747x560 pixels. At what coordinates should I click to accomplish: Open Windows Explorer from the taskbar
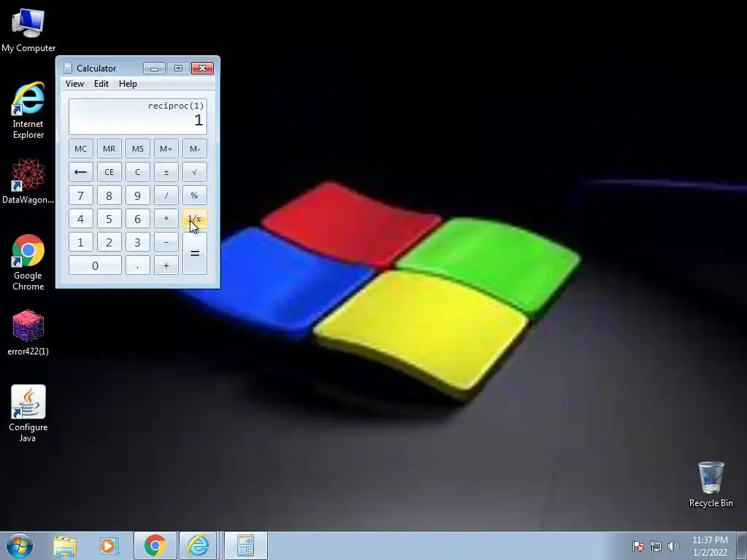(x=65, y=545)
